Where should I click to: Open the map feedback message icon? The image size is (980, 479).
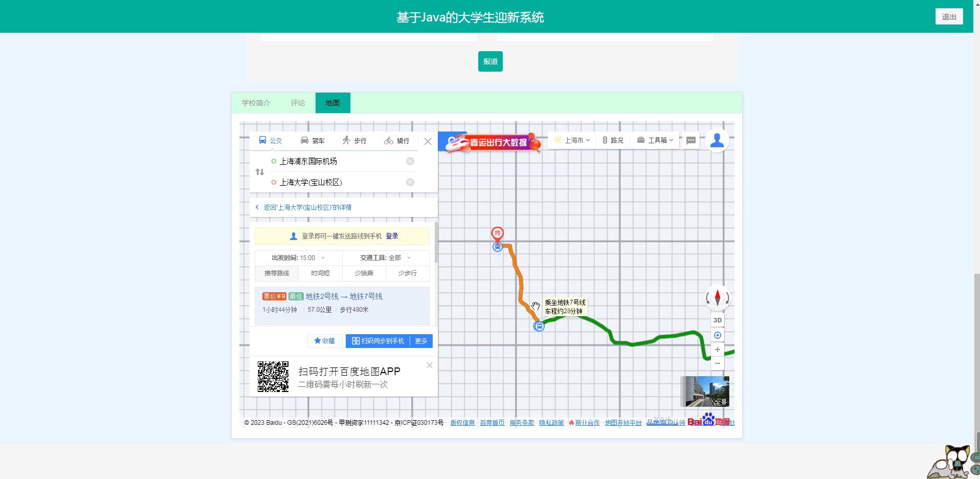[x=691, y=140]
